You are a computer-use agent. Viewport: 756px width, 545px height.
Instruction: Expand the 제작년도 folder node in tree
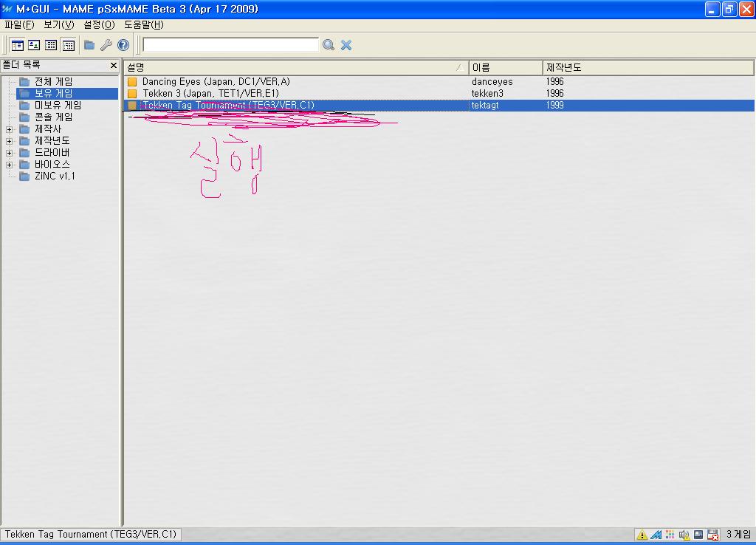pyautogui.click(x=9, y=141)
